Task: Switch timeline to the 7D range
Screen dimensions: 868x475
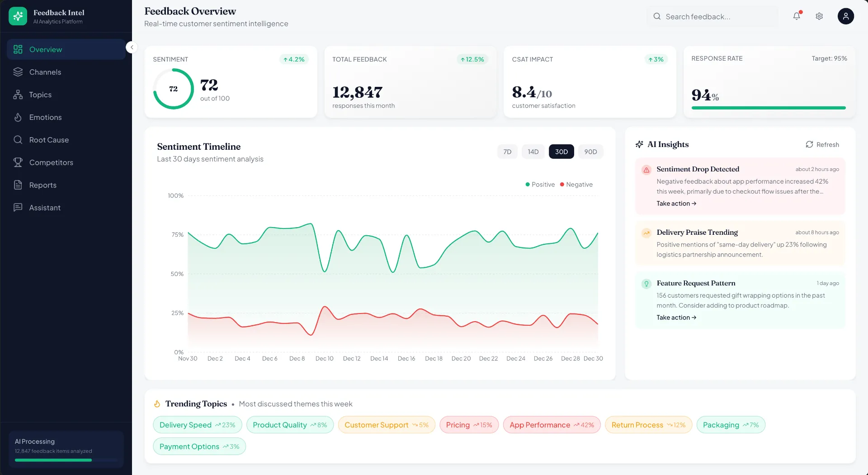Action: click(507, 152)
